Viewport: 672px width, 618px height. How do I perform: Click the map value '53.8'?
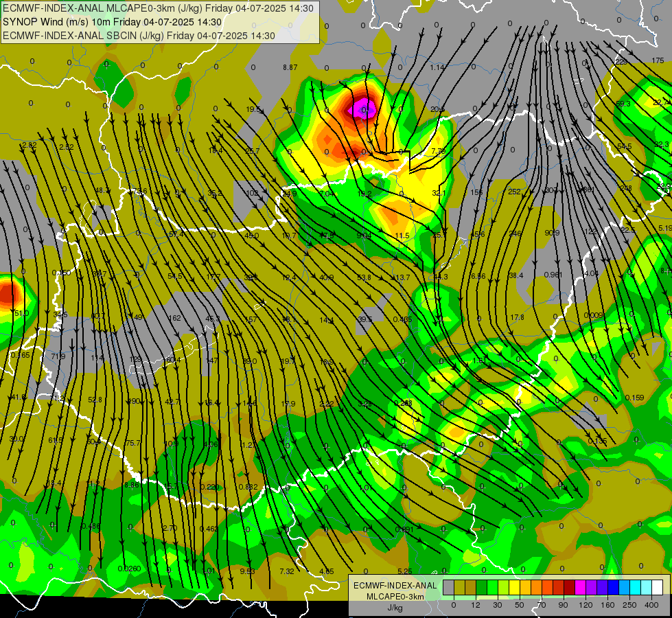click(x=364, y=278)
